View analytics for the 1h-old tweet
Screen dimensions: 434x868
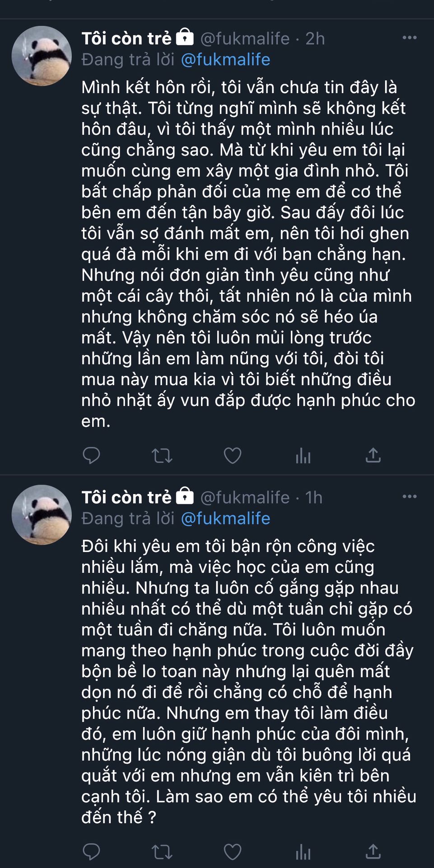coord(303,852)
